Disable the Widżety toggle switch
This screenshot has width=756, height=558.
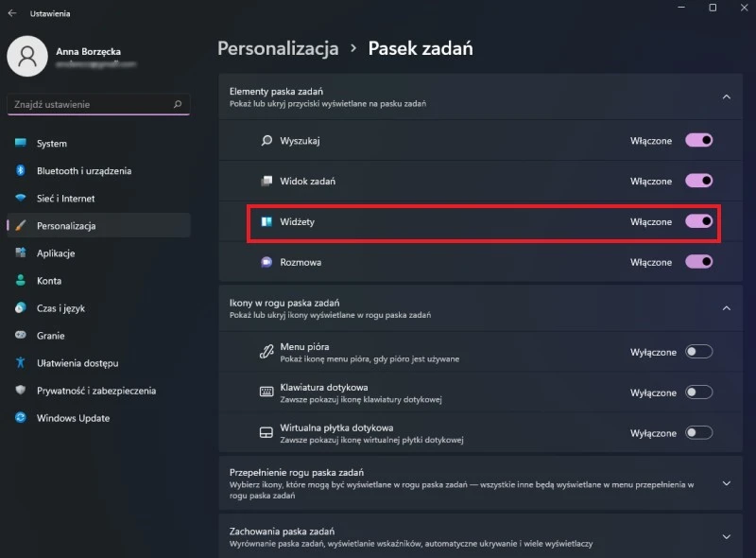click(698, 221)
